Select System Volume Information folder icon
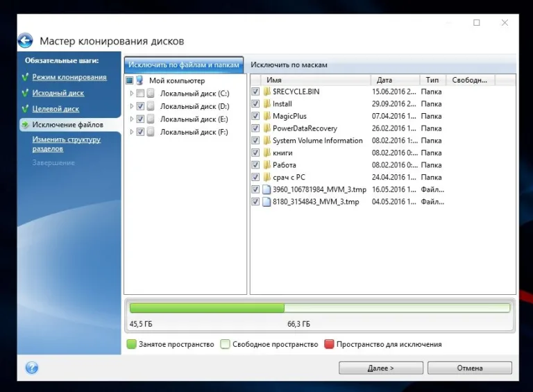Screen dimensions: 533x392 pos(266,140)
